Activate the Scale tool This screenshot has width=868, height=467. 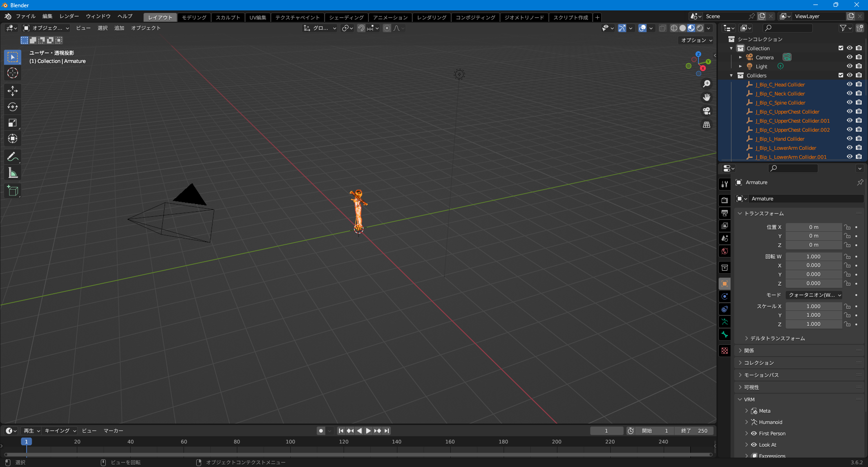coord(13,123)
